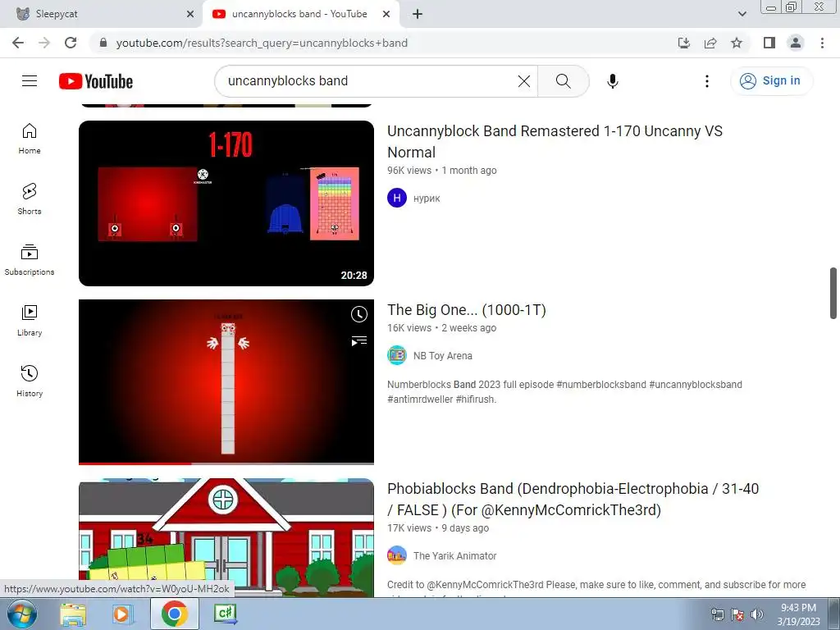Click the Chrome taskbar icon
This screenshot has height=630, width=840.
tap(175, 614)
